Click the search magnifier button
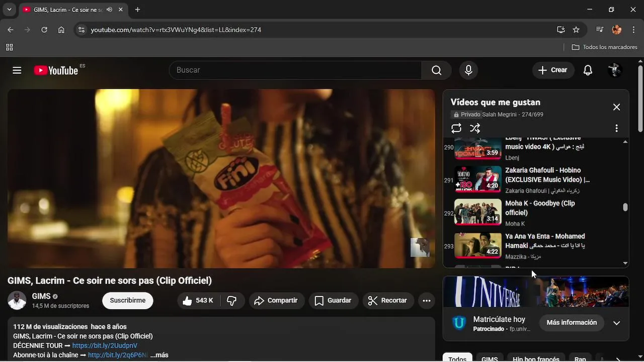The height and width of the screenshot is (362, 644). click(x=436, y=70)
